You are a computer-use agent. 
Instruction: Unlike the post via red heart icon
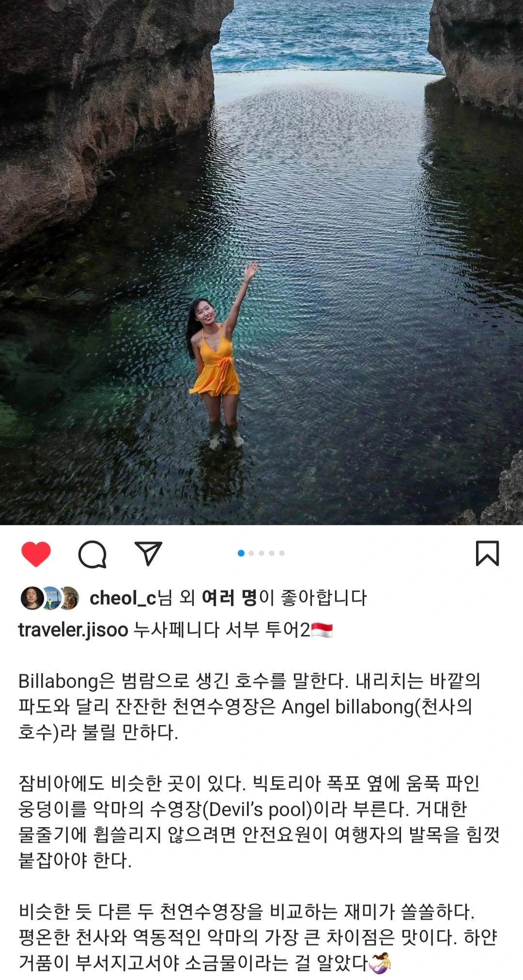pos(36,554)
